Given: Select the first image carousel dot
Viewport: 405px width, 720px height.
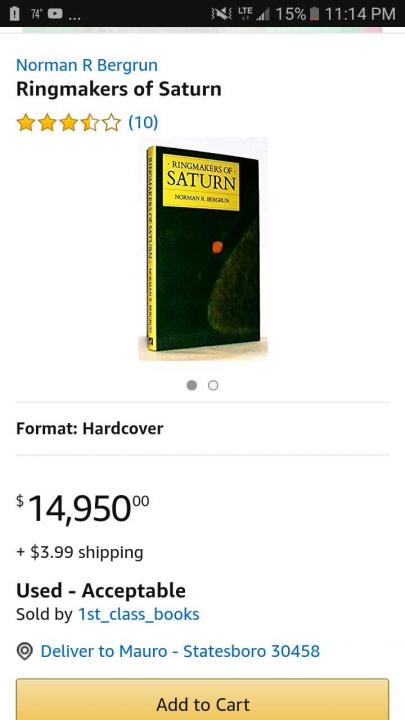Looking at the screenshot, I should click(x=192, y=385).
